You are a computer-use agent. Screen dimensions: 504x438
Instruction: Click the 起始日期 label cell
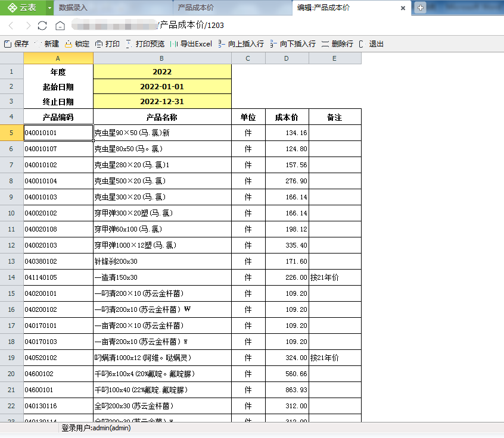[58, 87]
